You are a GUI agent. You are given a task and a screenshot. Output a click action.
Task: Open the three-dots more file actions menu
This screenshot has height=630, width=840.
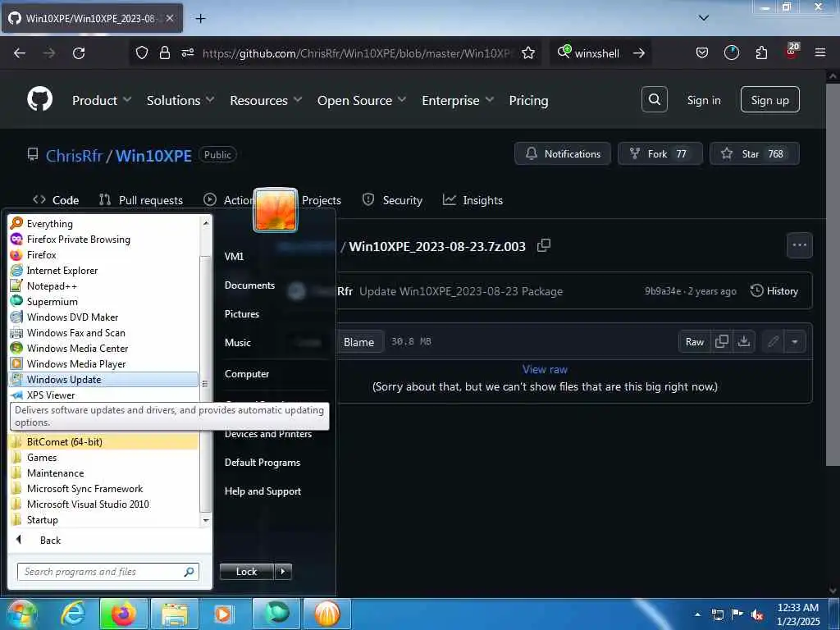coord(799,244)
